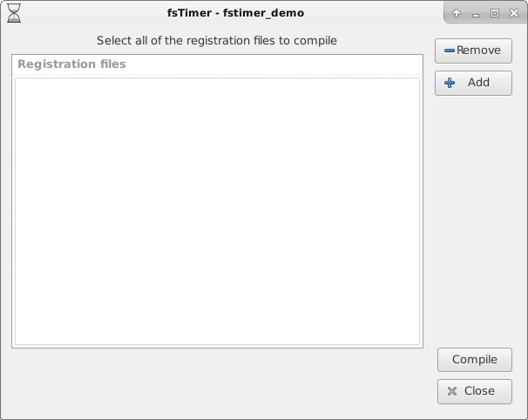This screenshot has width=528, height=420.
Task: Minimize the fsTimer window
Action: click(x=476, y=14)
